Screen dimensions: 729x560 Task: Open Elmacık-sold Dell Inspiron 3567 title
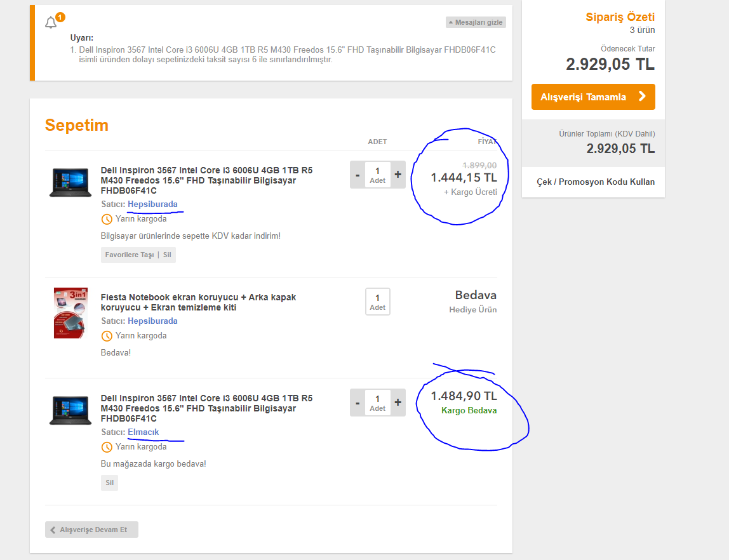coord(206,408)
